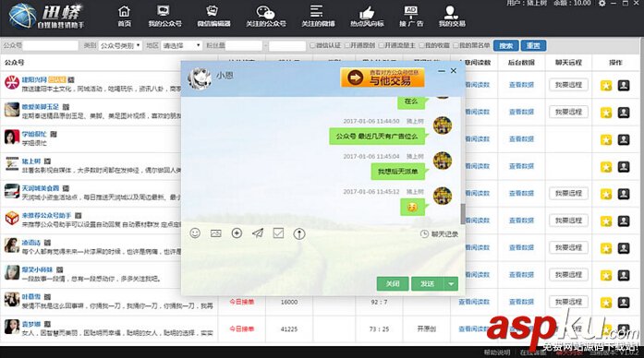Viewport: 644px width, 358px height.
Task: Click the 重置 reset button
Action: click(533, 45)
